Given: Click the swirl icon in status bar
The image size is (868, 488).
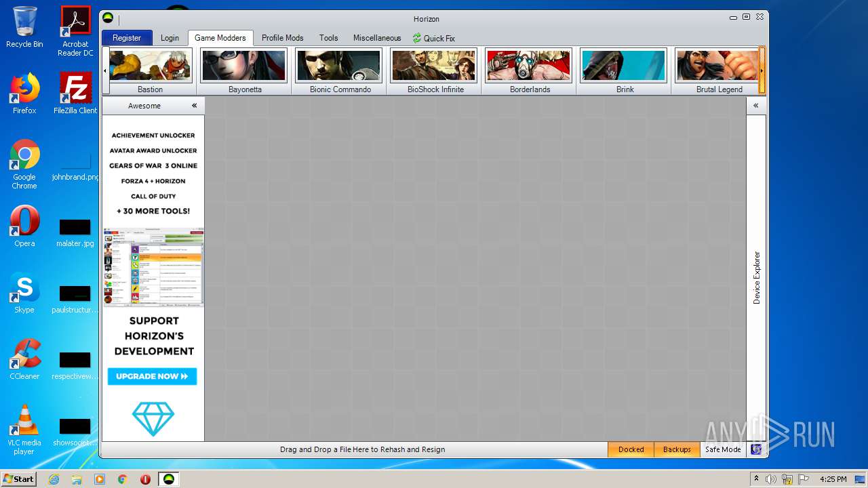Looking at the screenshot, I should coord(756,449).
